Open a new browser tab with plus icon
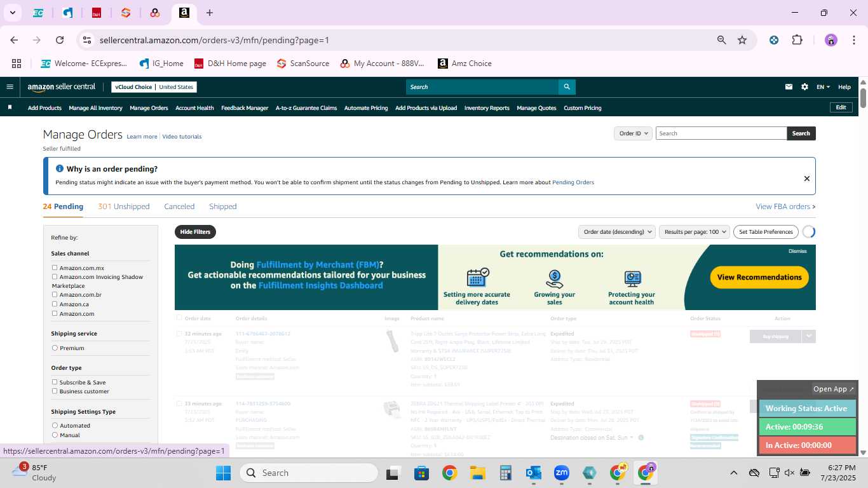Image resolution: width=868 pixels, height=488 pixels. [210, 13]
